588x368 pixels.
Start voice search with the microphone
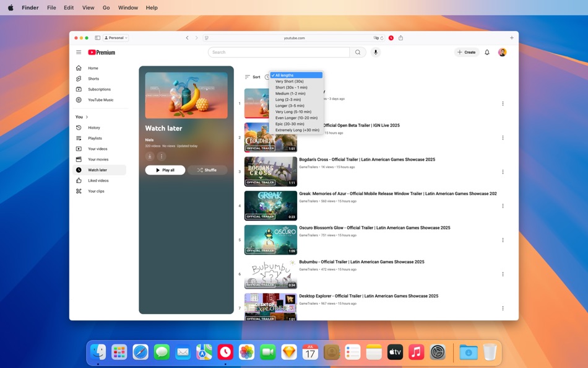pos(375,52)
